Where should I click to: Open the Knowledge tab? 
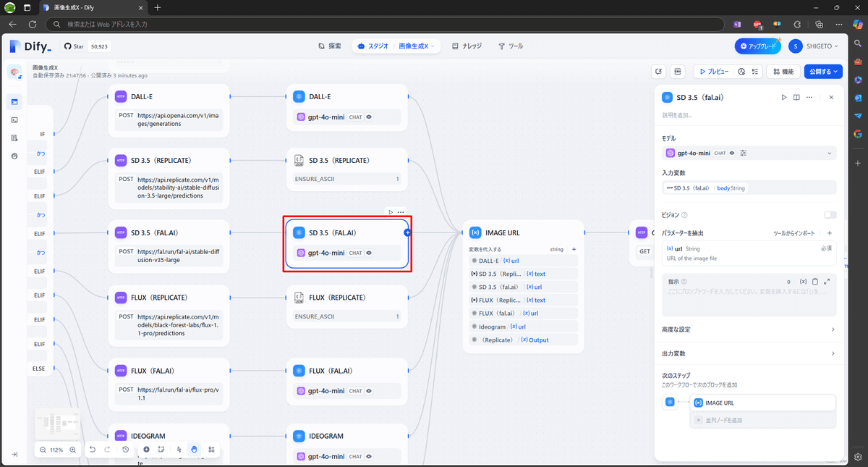(467, 46)
